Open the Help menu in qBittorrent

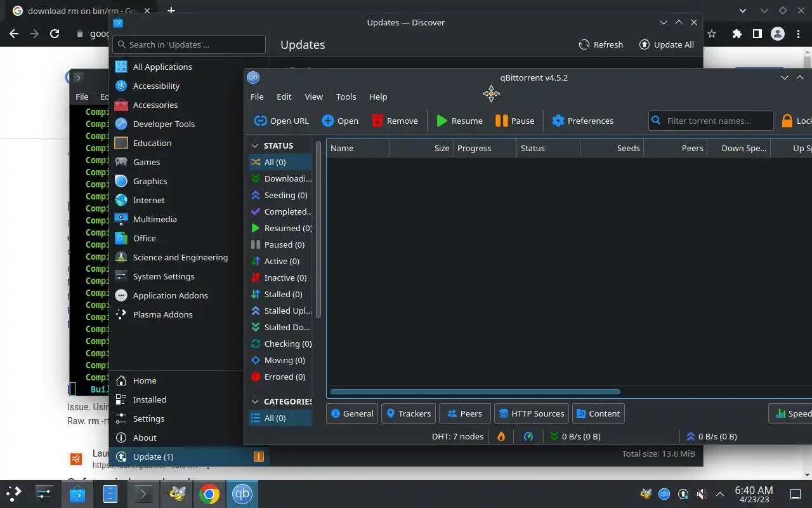click(x=378, y=97)
